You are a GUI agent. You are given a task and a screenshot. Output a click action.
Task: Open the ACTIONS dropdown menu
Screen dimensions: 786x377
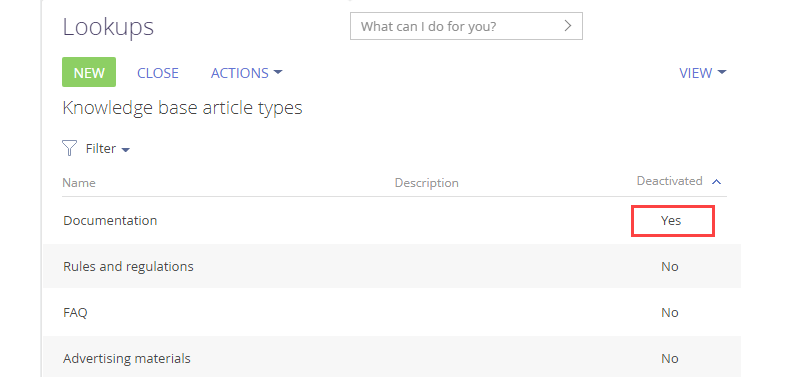tap(246, 73)
